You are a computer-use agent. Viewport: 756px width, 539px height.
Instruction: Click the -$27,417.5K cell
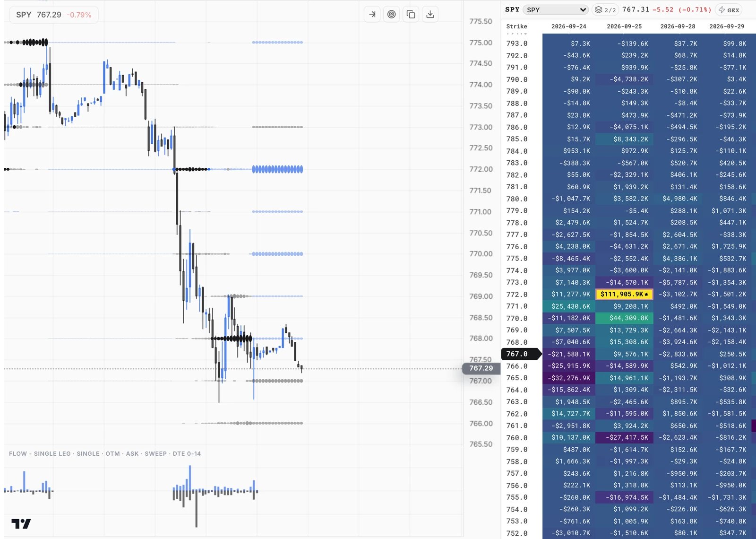(624, 437)
